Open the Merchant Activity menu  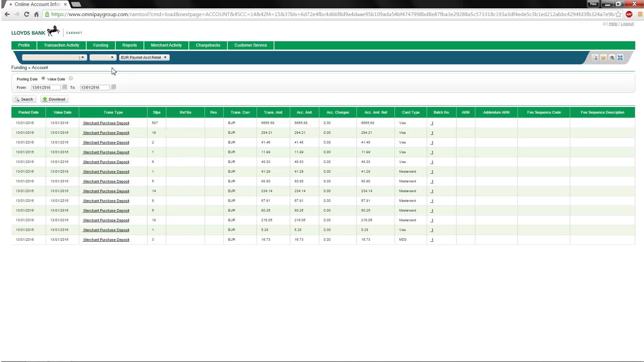tap(166, 45)
